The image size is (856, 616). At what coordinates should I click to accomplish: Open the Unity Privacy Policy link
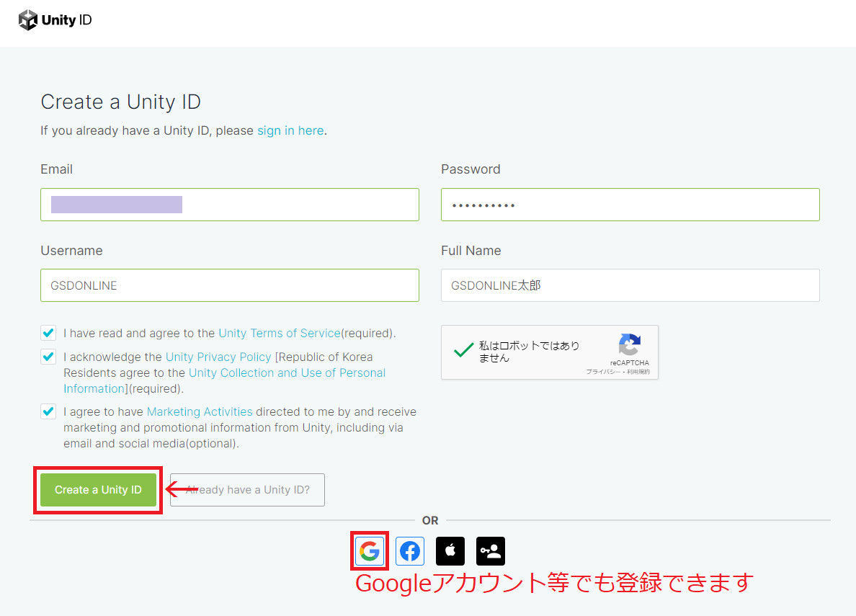pos(218,357)
